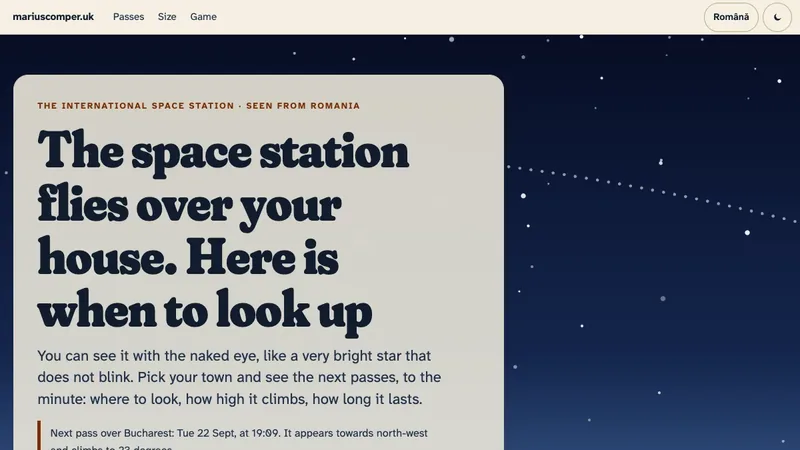Go to the Size section

coord(167,17)
